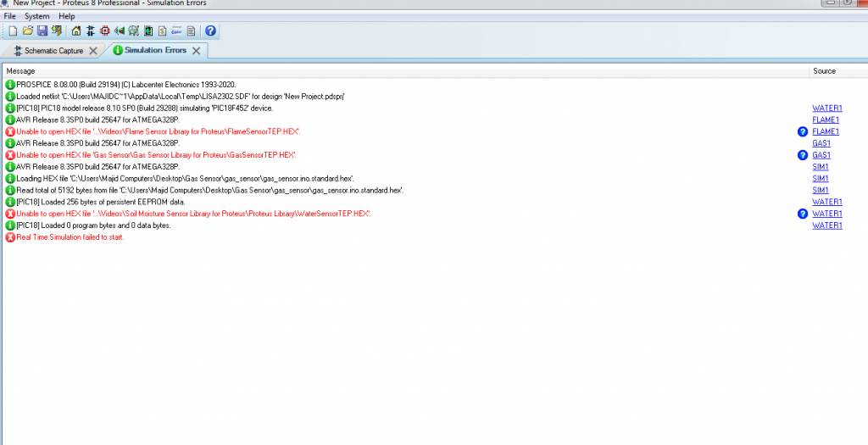Open the System menu
The width and height of the screenshot is (868, 445).
pyautogui.click(x=37, y=16)
